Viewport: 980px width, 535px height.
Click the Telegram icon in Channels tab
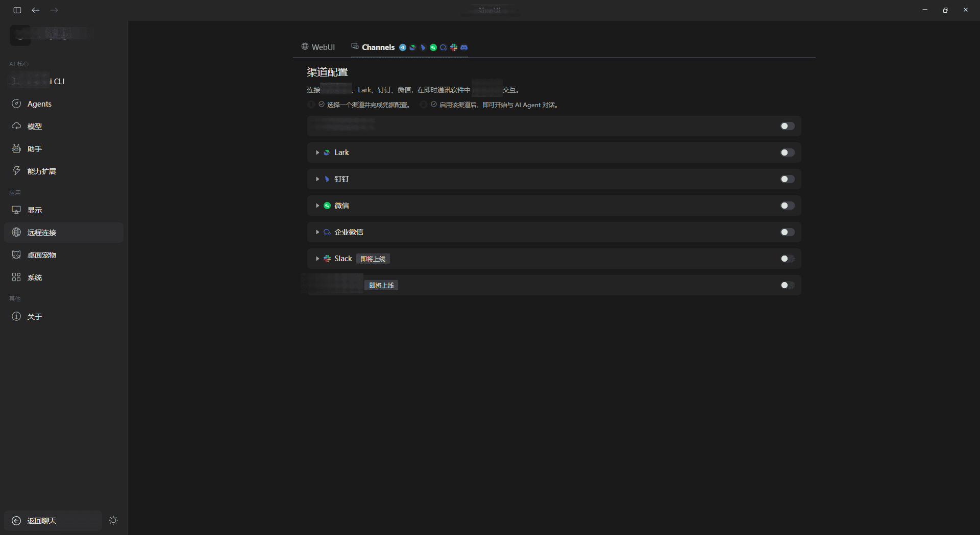pos(403,47)
